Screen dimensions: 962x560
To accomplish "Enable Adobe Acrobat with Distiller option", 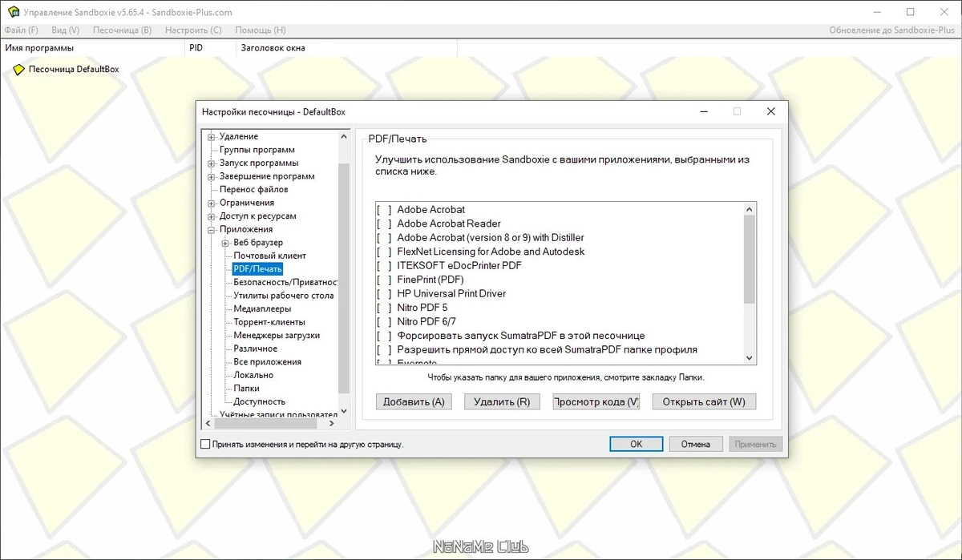I will pos(384,238).
